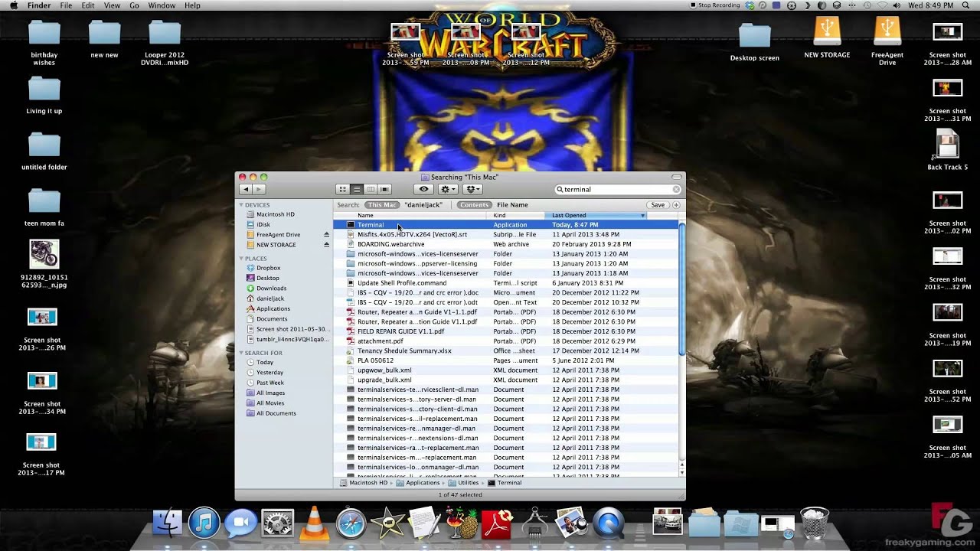This screenshot has height=551, width=980.
Task: Launch VLC cone from the Dock
Action: (x=314, y=523)
